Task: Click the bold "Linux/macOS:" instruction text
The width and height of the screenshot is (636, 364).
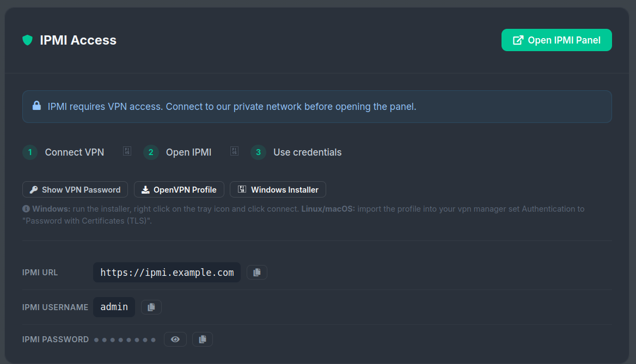Action: point(328,209)
